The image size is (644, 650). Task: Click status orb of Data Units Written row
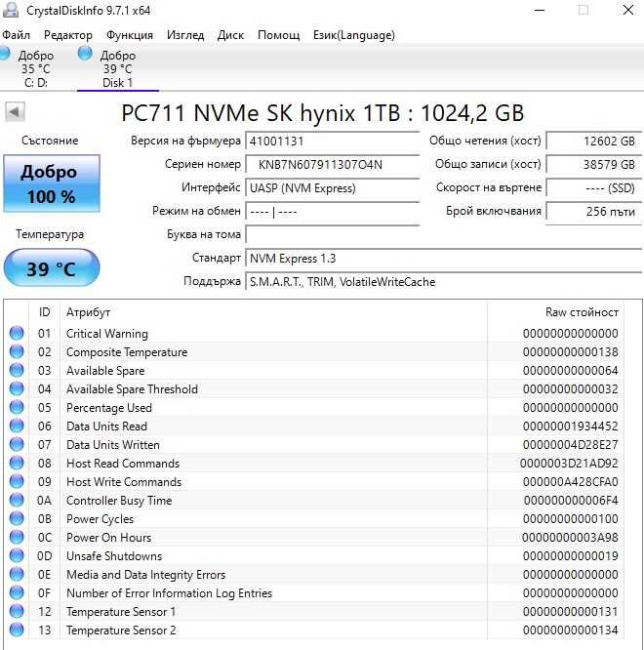[x=17, y=444]
